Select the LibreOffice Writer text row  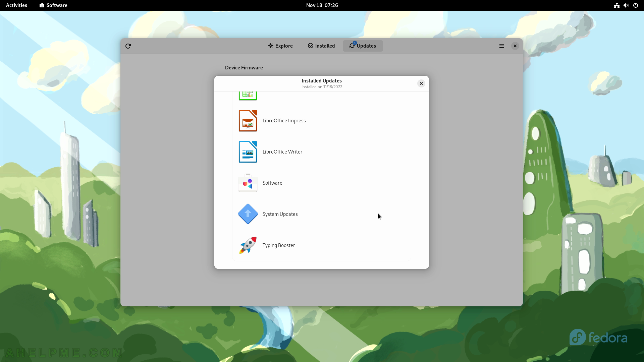[282, 152]
